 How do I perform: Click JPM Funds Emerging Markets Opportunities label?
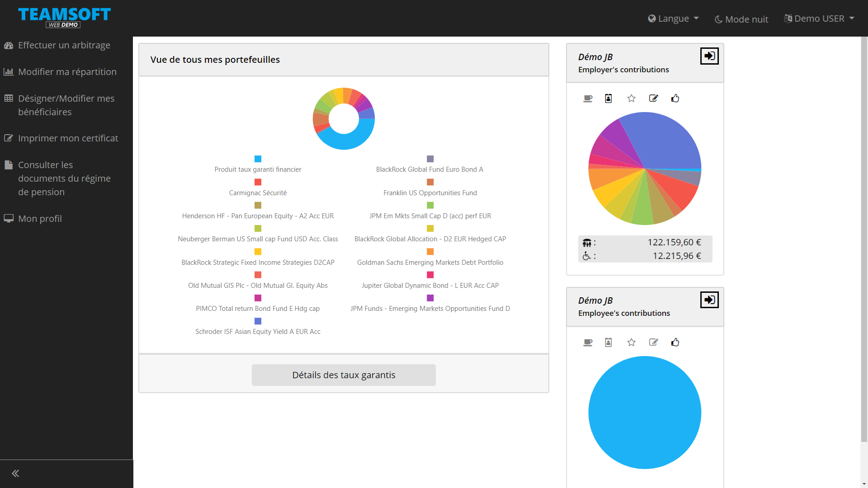pyautogui.click(x=430, y=309)
